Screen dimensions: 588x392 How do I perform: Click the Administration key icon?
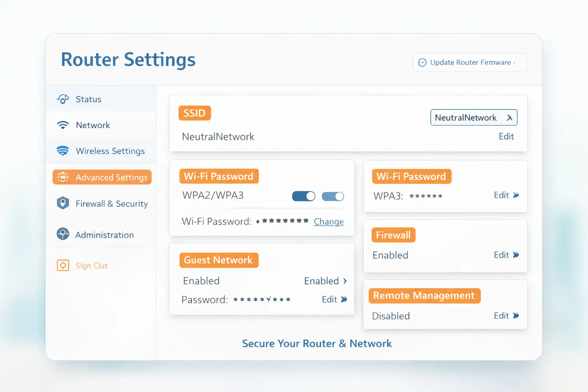click(x=62, y=235)
